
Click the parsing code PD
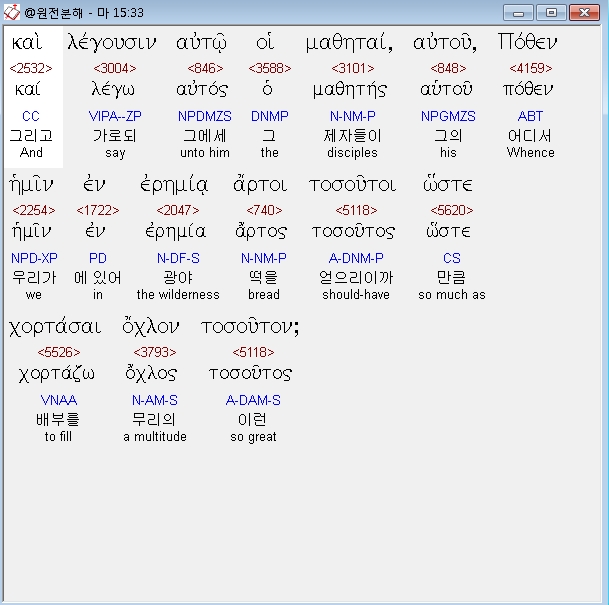[x=97, y=258]
